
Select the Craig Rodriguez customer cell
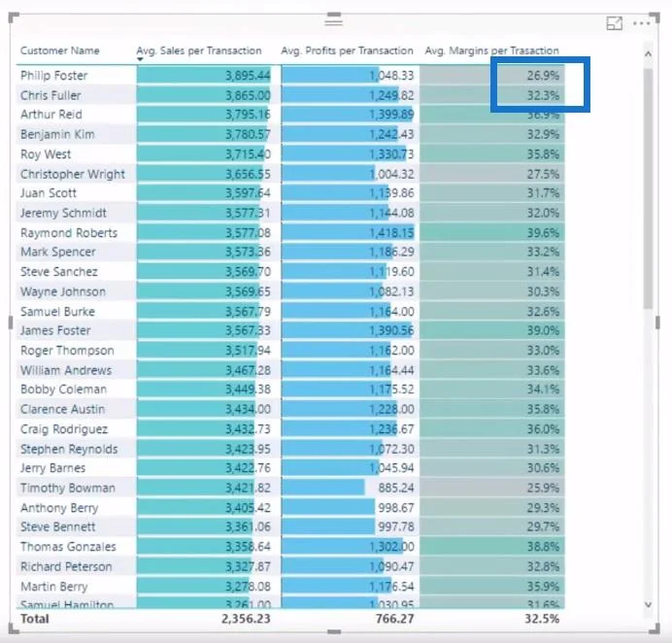(64, 429)
